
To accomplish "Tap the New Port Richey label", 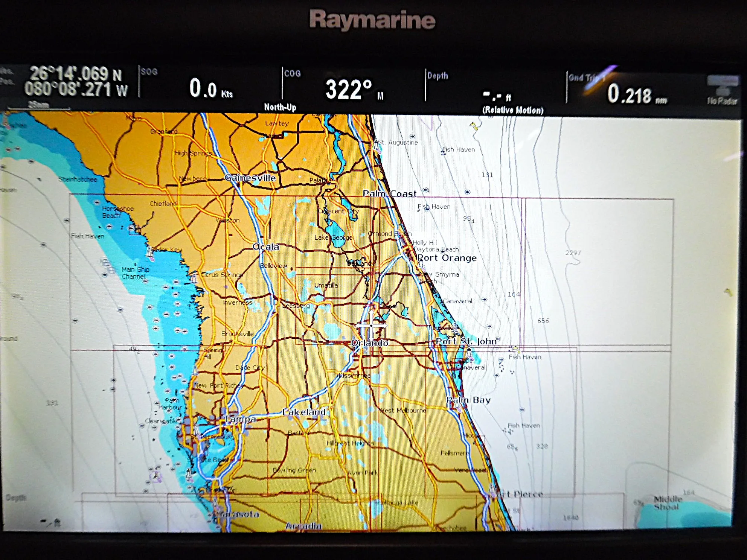I will point(219,385).
